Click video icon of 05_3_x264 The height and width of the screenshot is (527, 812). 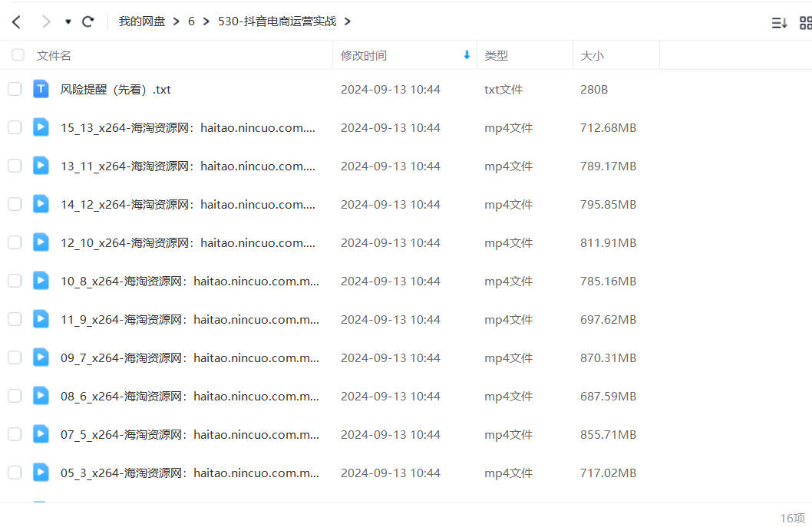click(x=41, y=472)
